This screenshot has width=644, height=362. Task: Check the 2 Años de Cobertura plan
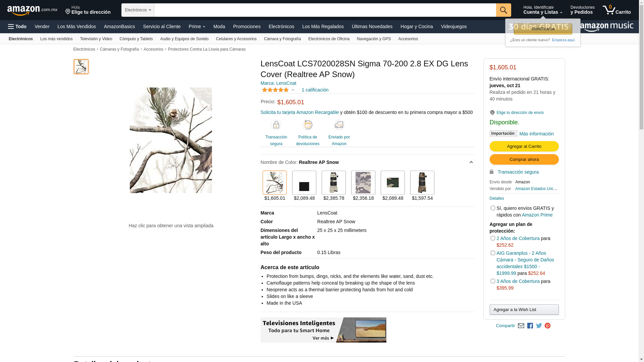(x=493, y=238)
